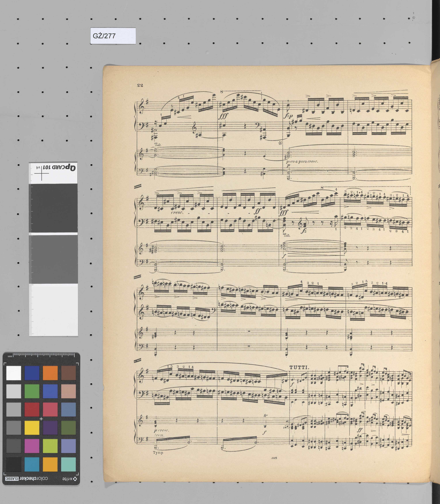Click the magenta color checker patch
Viewport: 440px width, 504px height.
click(32, 446)
